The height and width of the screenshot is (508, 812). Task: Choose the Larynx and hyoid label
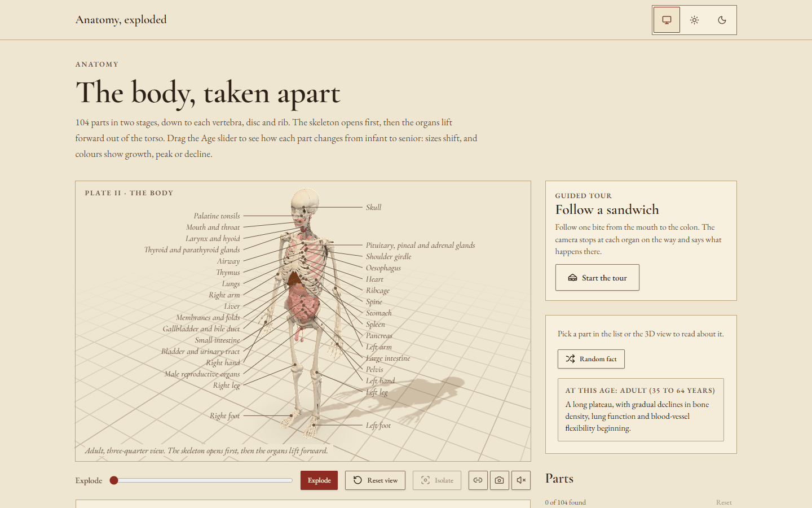[213, 239]
